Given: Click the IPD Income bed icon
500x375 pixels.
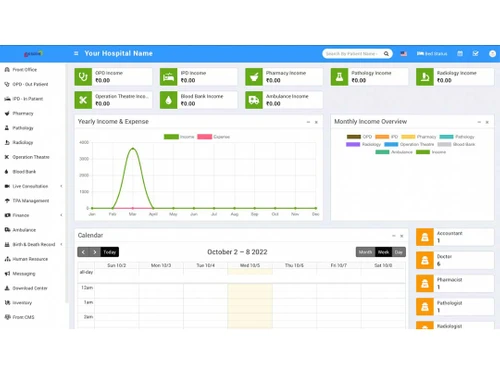Looking at the screenshot, I should click(168, 77).
